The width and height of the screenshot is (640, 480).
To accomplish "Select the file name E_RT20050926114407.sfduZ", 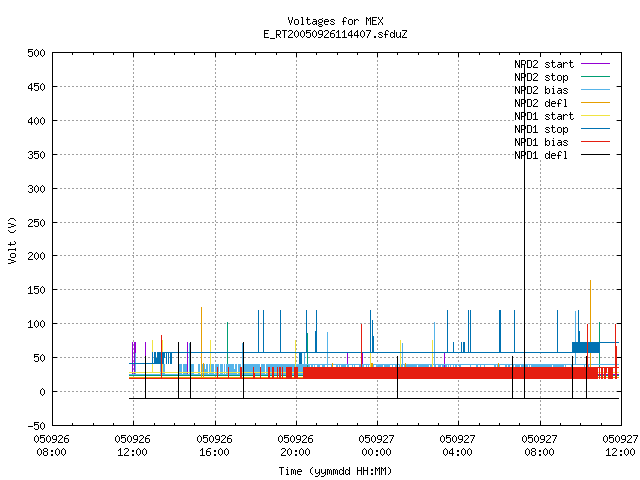I will point(335,34).
